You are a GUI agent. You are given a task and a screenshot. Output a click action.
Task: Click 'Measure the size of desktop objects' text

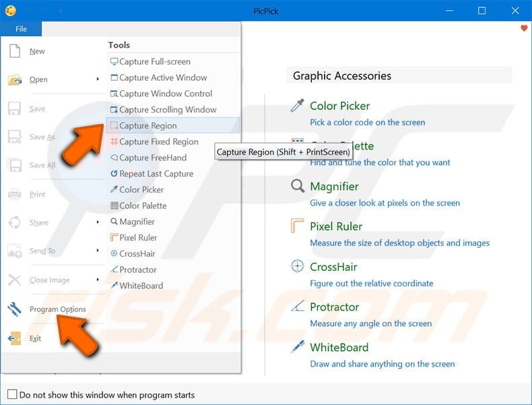click(x=400, y=243)
